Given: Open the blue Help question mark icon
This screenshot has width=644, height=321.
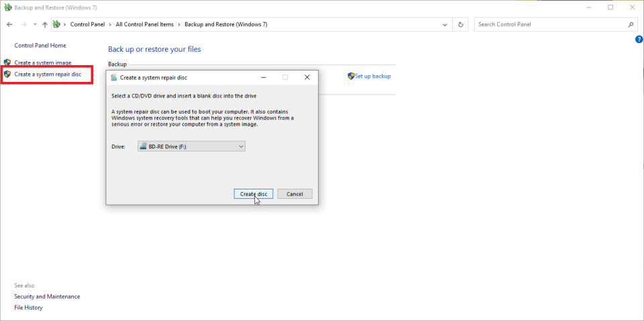Looking at the screenshot, I should click(x=639, y=40).
